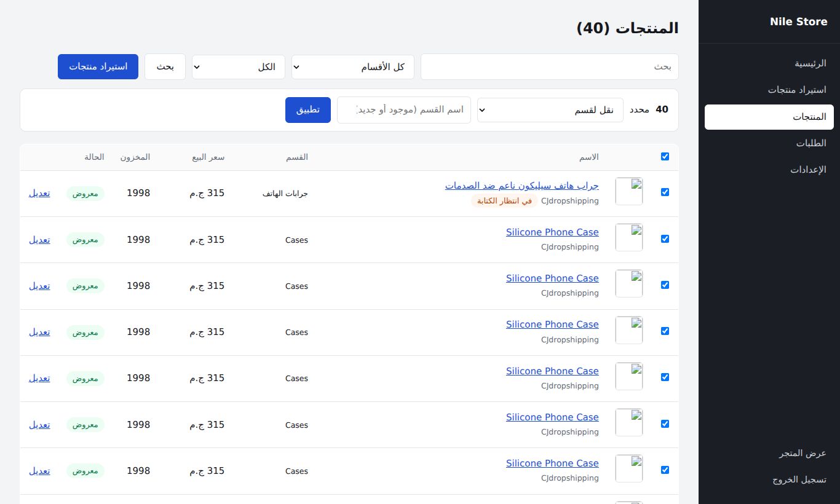
Task: Open الطلبات from the sidebar
Action: click(769, 143)
